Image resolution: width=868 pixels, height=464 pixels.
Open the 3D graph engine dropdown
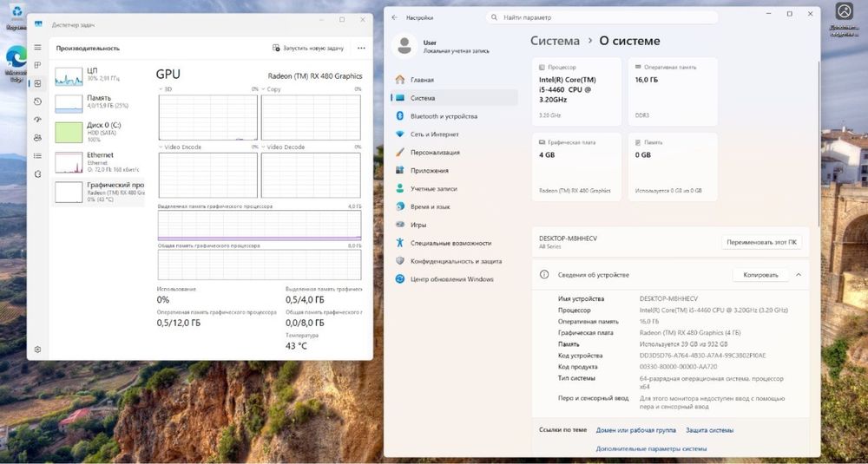165,89
